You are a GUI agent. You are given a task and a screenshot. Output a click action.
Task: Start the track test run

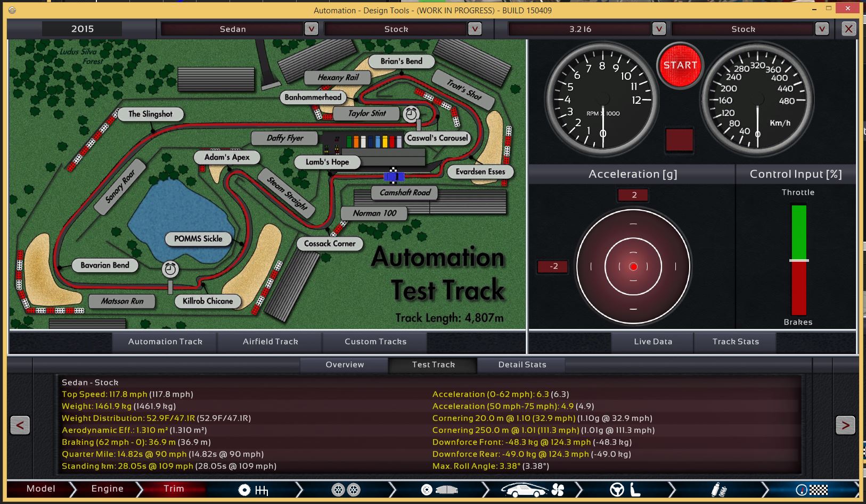click(680, 65)
